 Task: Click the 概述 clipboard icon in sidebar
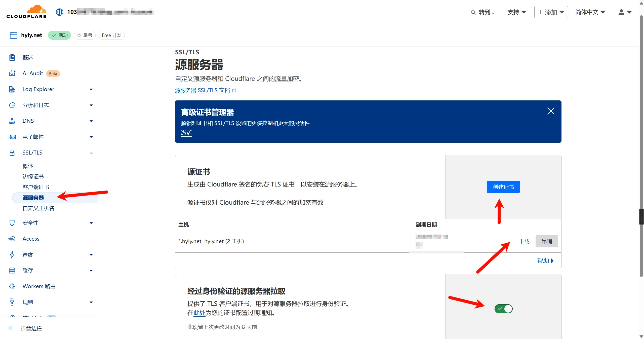pyautogui.click(x=12, y=58)
